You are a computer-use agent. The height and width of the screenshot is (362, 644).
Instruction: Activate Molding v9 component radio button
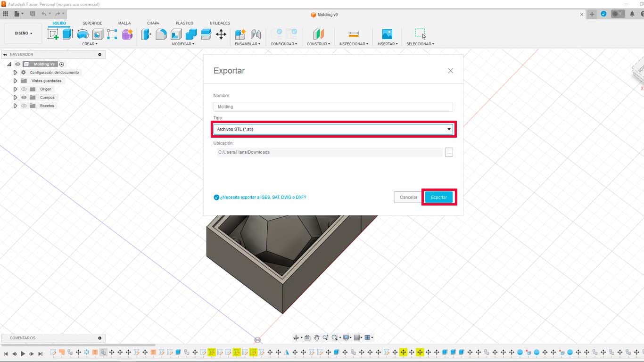pyautogui.click(x=62, y=64)
